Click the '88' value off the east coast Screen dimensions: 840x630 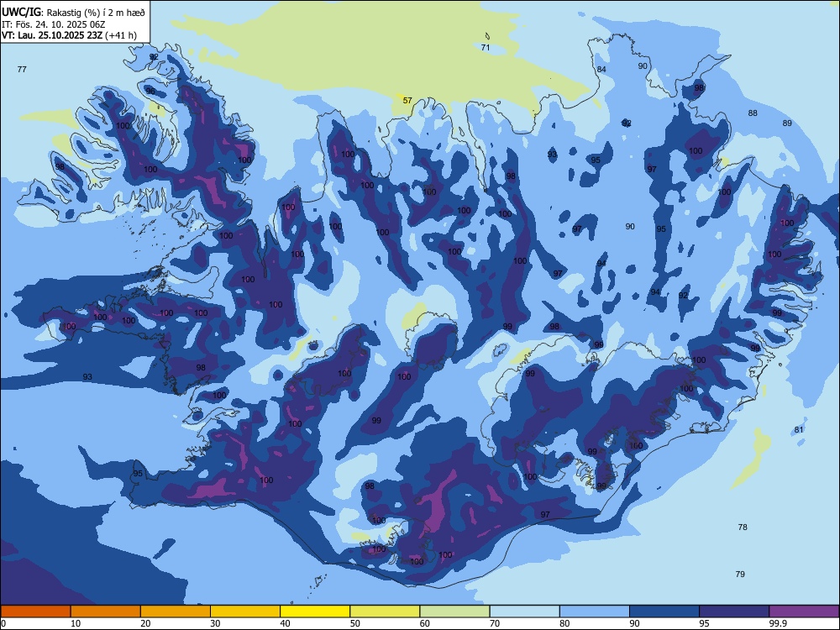coord(753,113)
